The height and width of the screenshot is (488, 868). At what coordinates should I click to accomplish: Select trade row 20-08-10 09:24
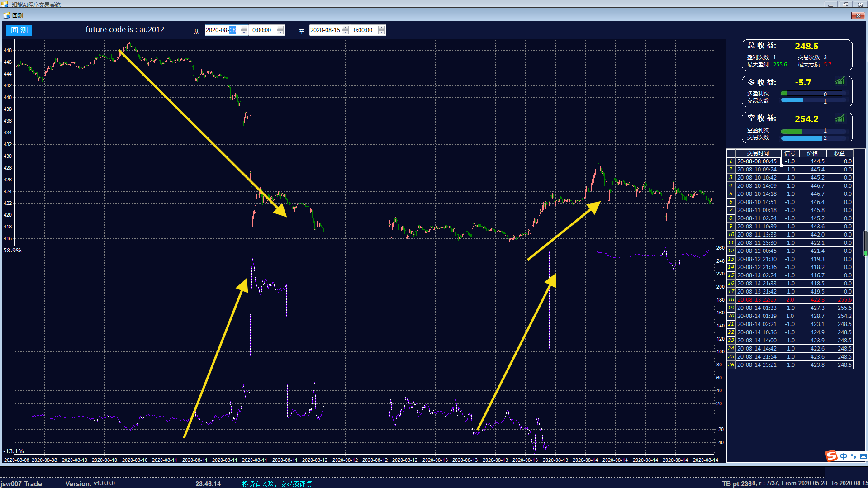[x=790, y=170]
